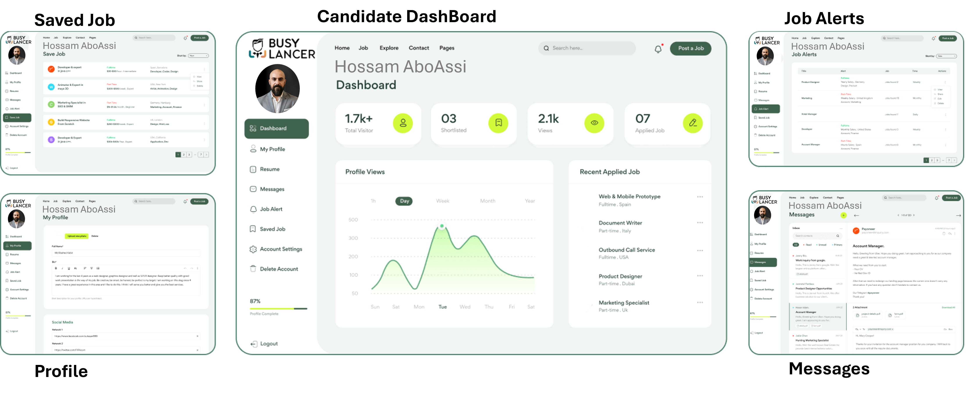This screenshot has height=393, width=980.
Task: Expand the three-dot menu on Web & Mobile Prototype
Action: click(x=700, y=196)
